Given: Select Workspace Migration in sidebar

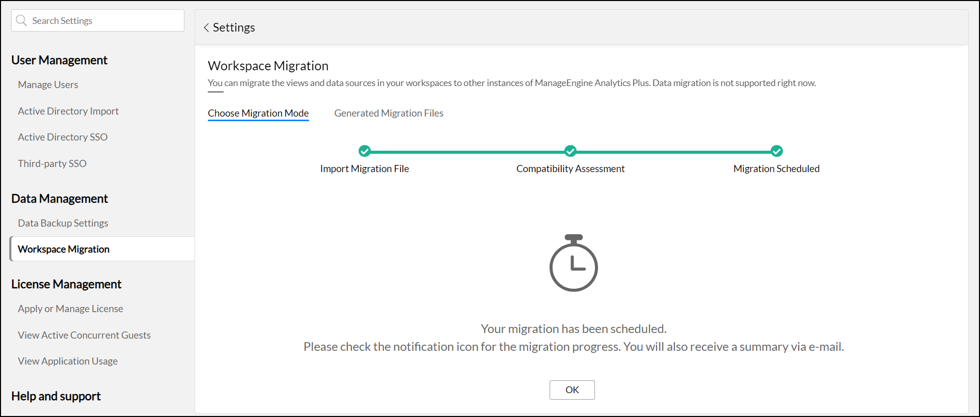Looking at the screenshot, I should pos(64,249).
